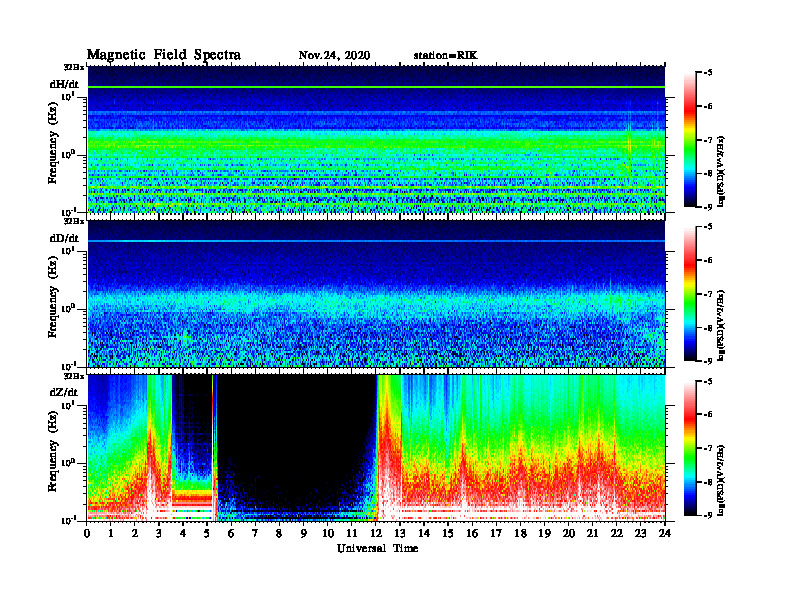Click hour tick label "20" on the time axis
The height and width of the screenshot is (612, 792).
569,533
